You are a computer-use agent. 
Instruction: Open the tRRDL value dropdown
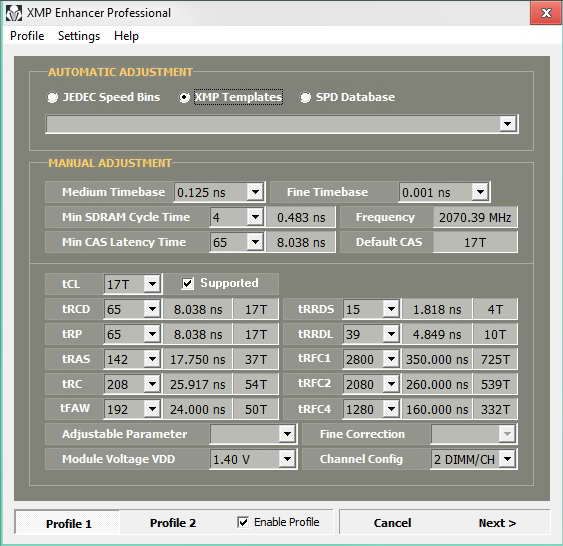(391, 334)
